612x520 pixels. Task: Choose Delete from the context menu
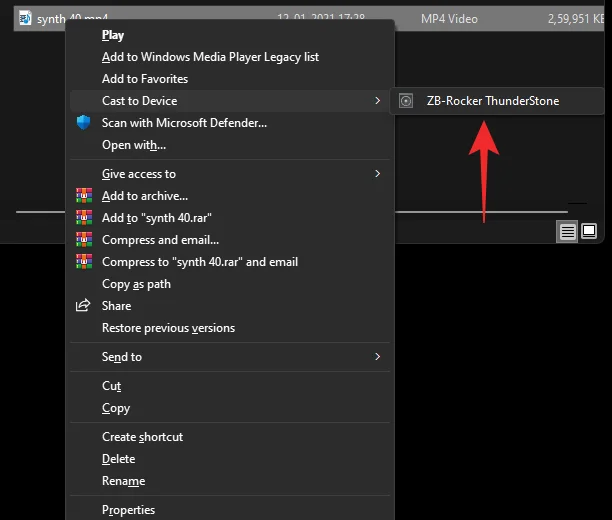tap(230, 459)
